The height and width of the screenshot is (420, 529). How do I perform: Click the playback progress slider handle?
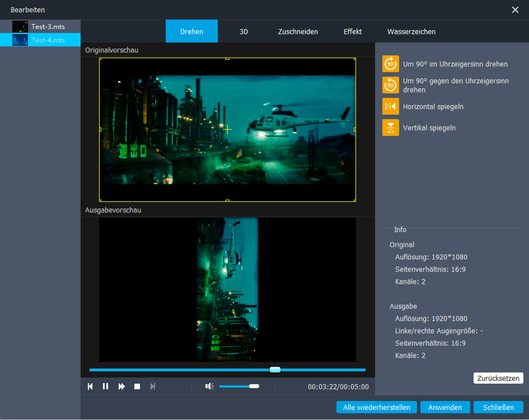275,370
